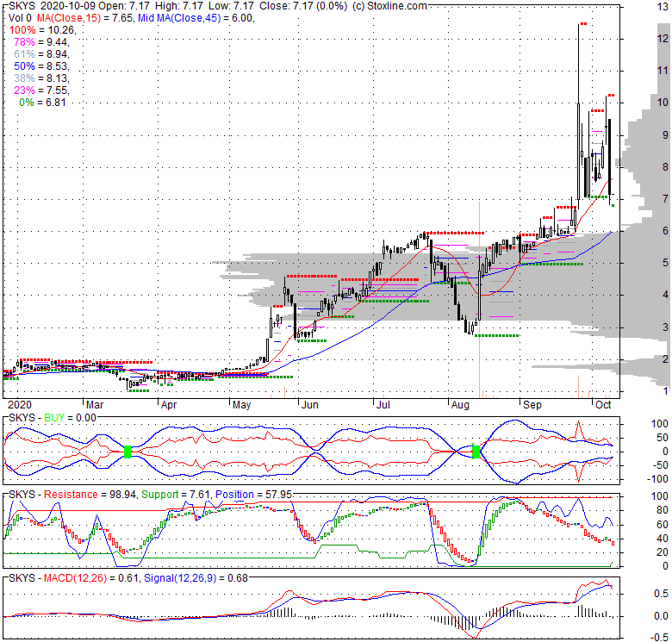Click the SKYS ticker symbol in header
This screenshot has width=672, height=642.
22,6
